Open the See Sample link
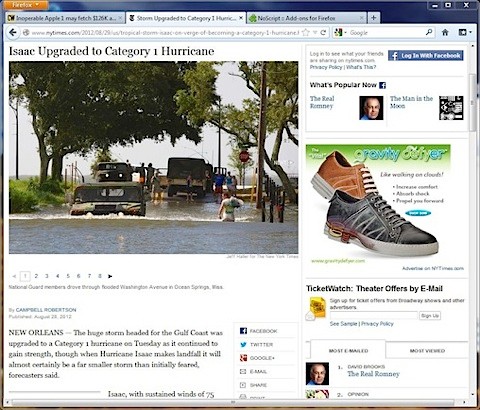Viewport: 480px width, 410px height. coord(343,324)
